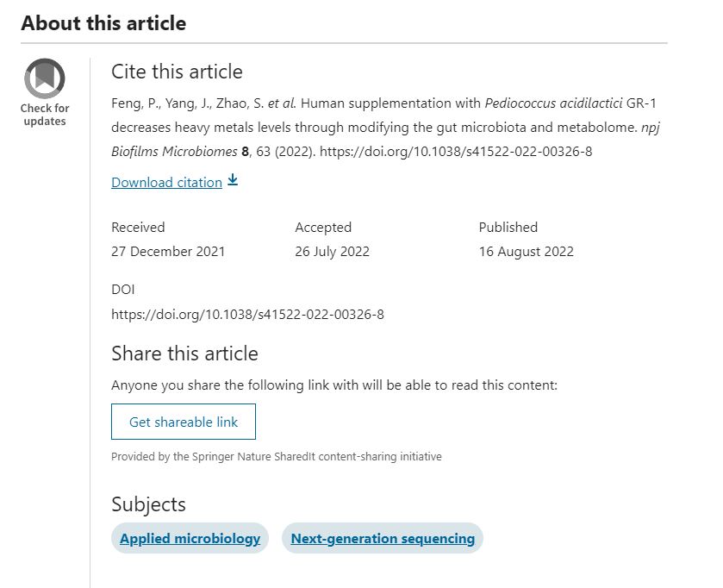Open the Download citation link
Image resolution: width=723 pixels, height=588 pixels.
[166, 182]
